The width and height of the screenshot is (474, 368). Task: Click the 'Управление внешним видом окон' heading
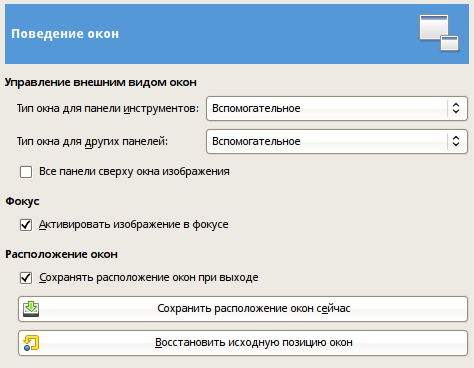pos(101,82)
